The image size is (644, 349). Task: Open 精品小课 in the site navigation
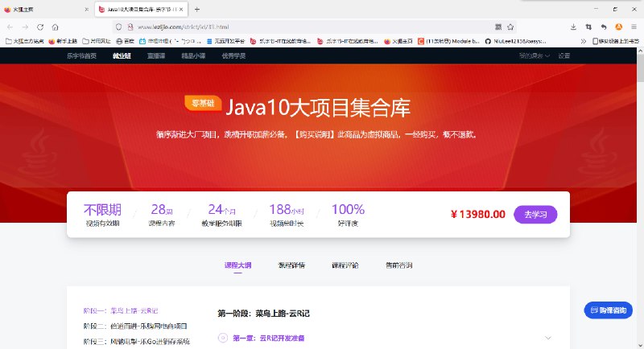click(193, 55)
